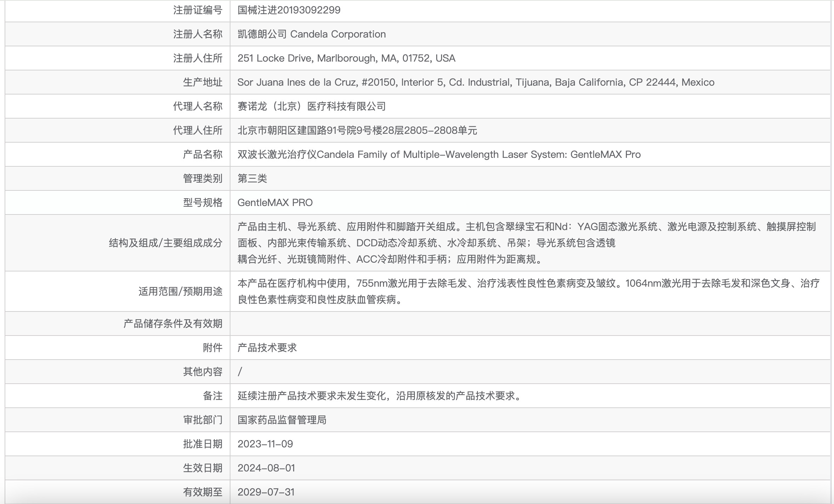834x504 pixels.
Task: Select the 审批部门 label
Action: (203, 420)
